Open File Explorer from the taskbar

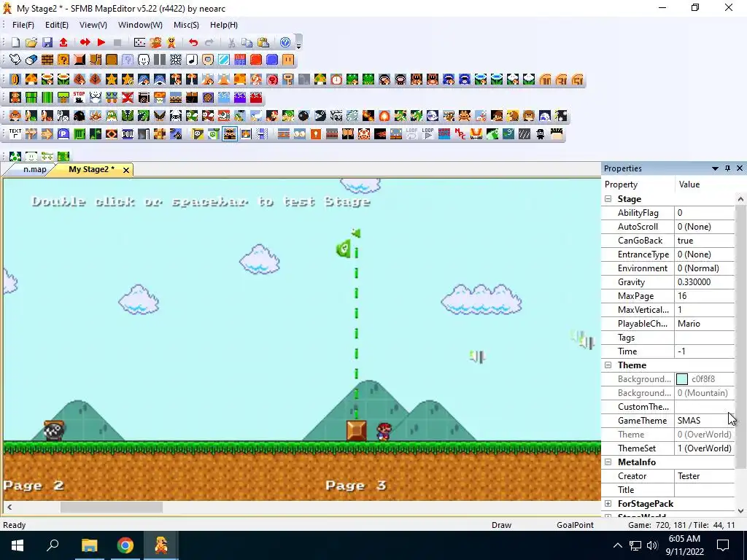pos(89,545)
